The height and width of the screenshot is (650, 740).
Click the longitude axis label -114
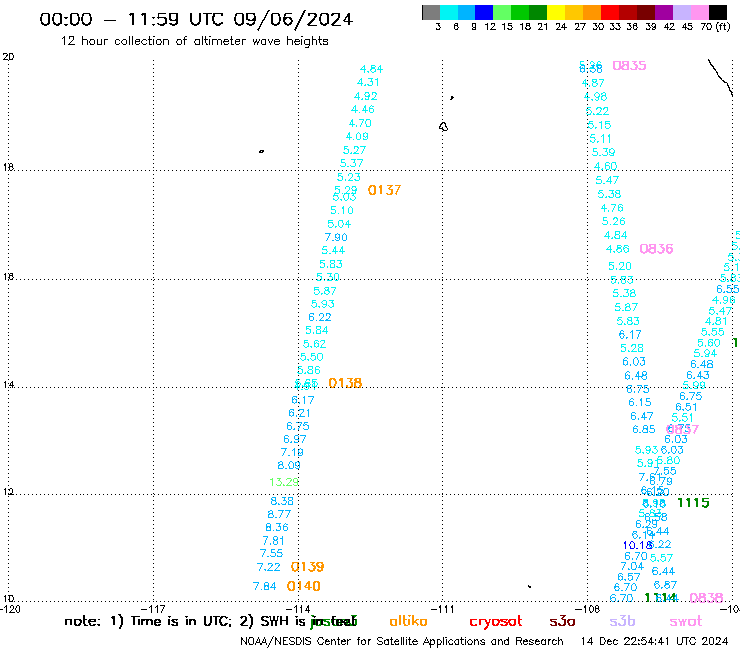298,609
